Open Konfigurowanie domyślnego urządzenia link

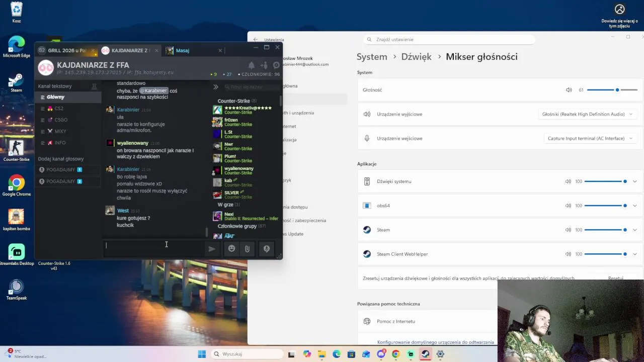click(x=436, y=342)
